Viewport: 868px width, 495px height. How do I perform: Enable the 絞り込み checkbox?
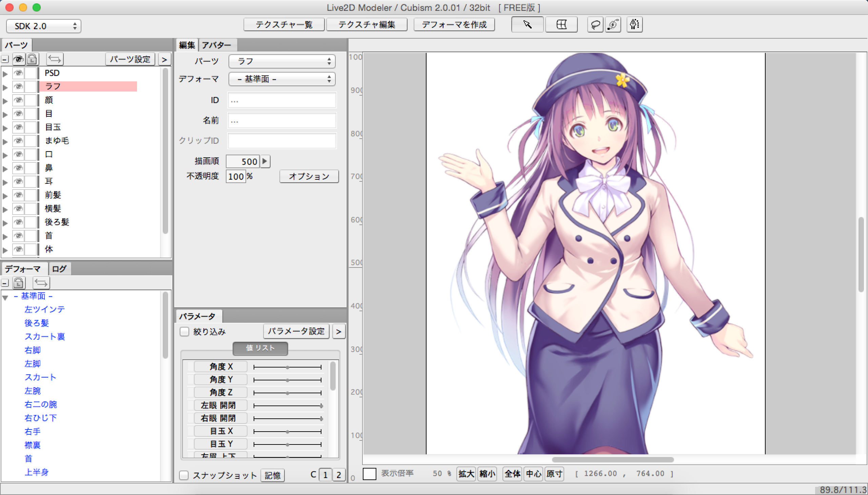pyautogui.click(x=184, y=332)
